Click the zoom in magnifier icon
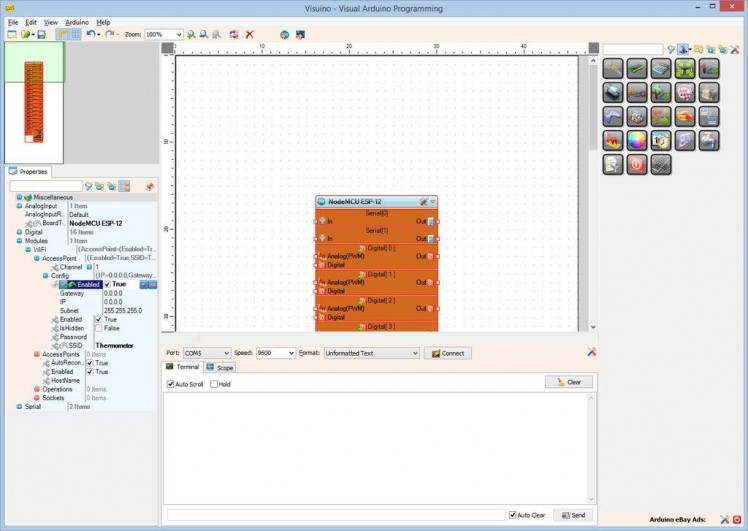Screen dimensions: 748x531 coord(191,34)
